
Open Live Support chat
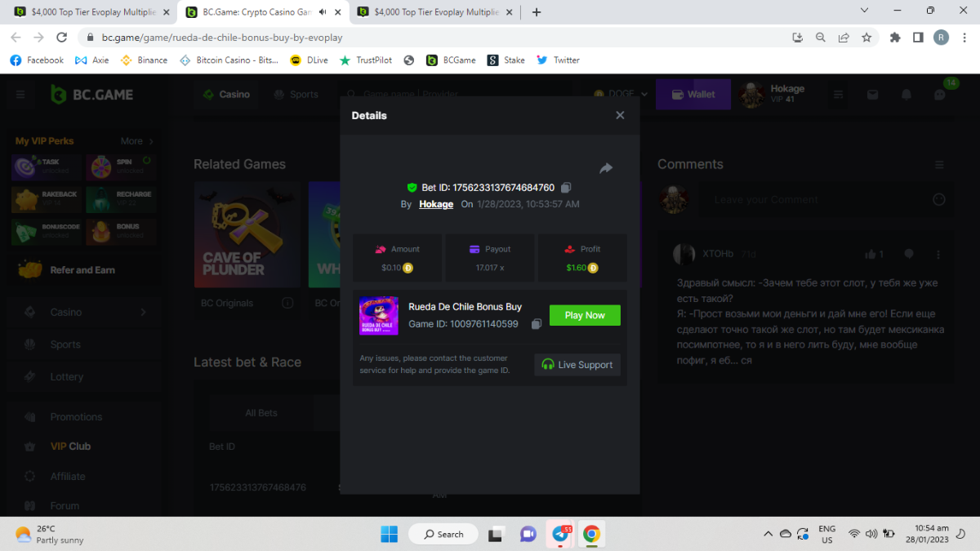[x=577, y=365]
